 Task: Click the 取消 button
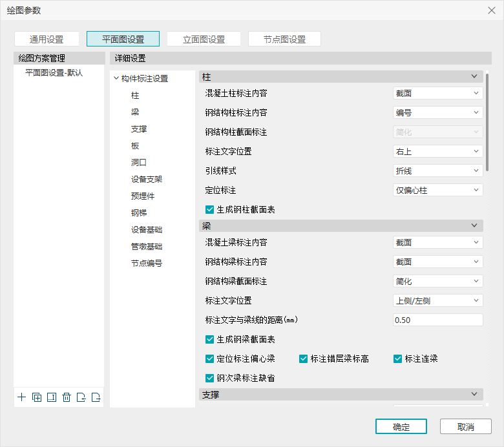point(465,427)
